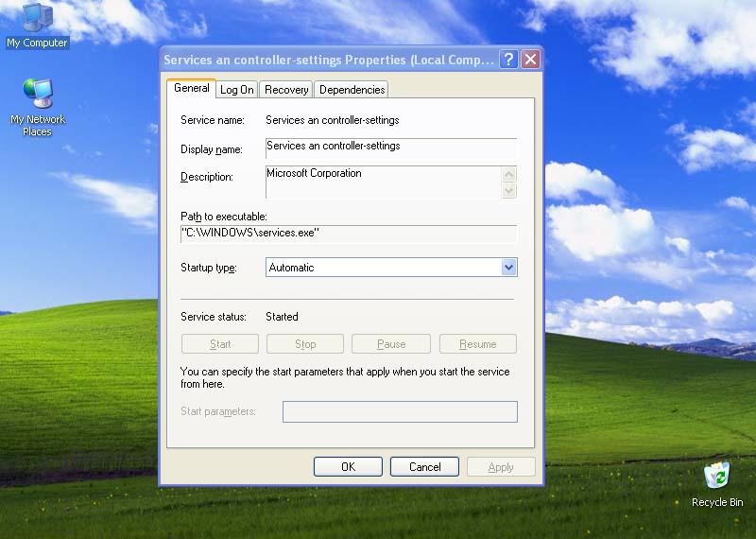Switch to the Log On tab
This screenshot has width=756, height=539.
coord(237,90)
